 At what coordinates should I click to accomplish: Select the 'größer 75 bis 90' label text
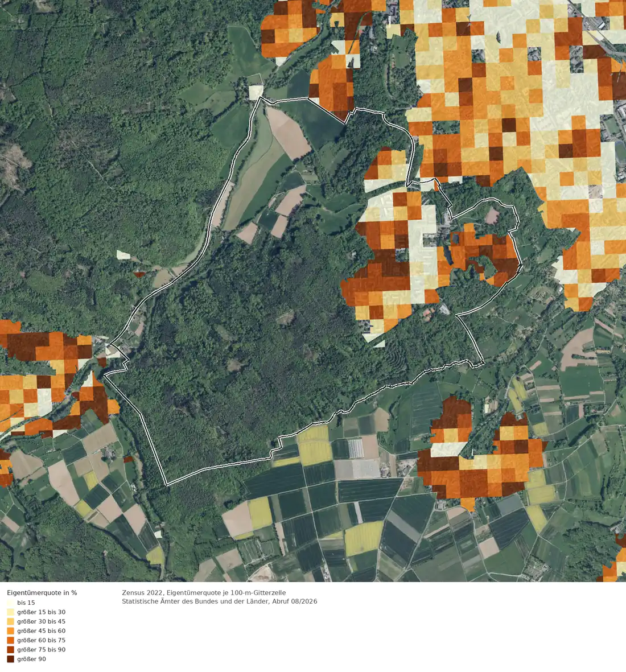tap(42, 650)
